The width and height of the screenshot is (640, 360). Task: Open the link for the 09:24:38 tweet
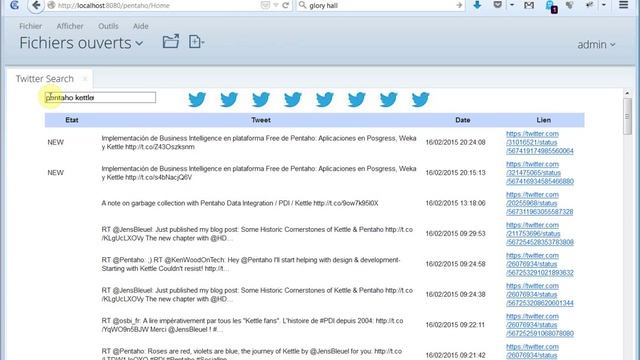[x=540, y=294]
